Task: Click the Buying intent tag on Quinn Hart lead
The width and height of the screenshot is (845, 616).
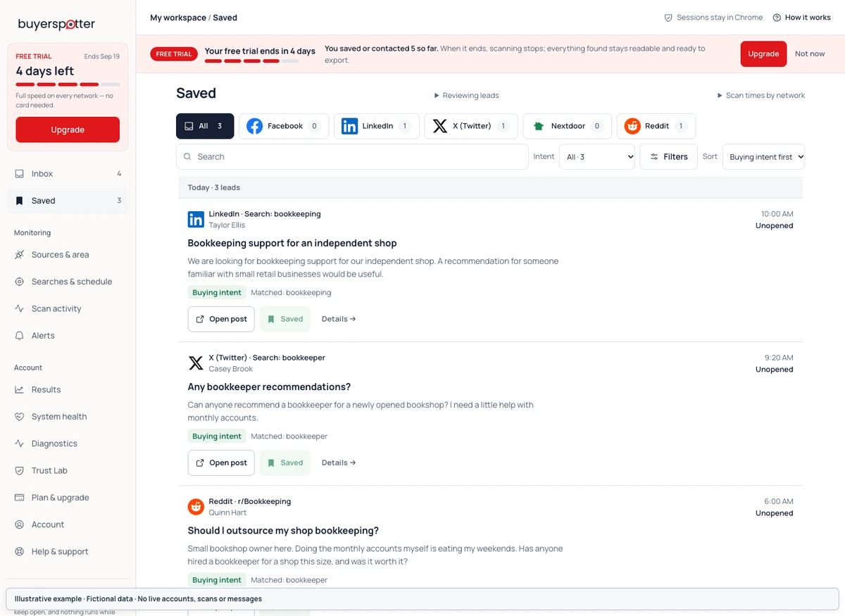Action: point(217,580)
